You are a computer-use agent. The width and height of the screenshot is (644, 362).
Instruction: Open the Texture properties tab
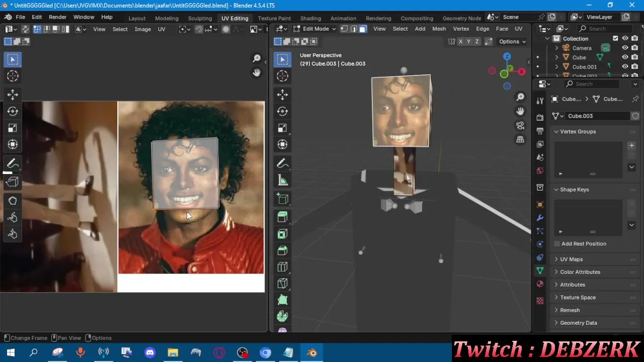(x=540, y=301)
